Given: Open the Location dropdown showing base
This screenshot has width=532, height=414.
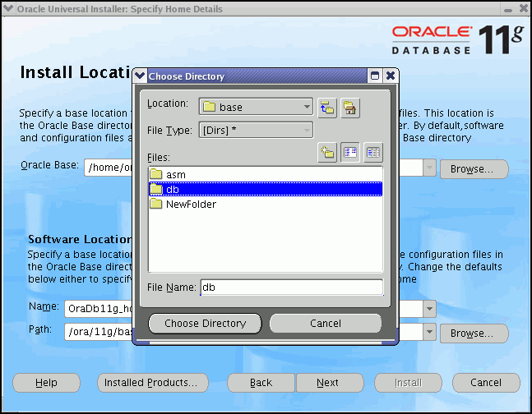Looking at the screenshot, I should tap(257, 107).
